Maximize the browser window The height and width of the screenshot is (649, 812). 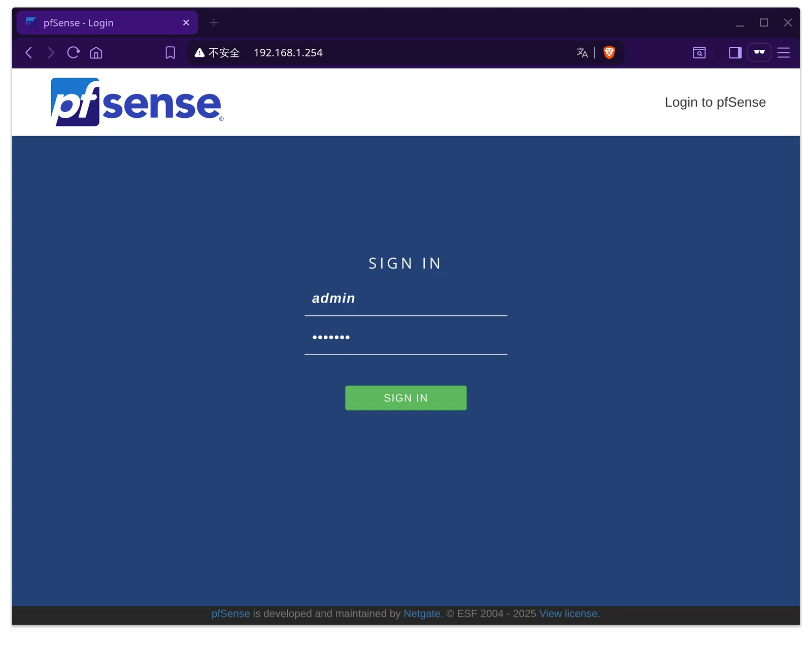764,23
